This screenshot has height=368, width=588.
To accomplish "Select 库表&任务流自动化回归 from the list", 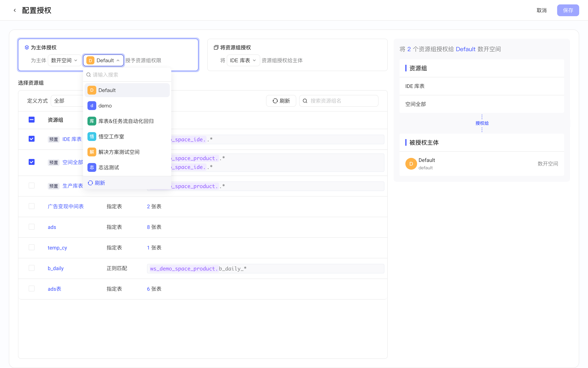I will tap(127, 121).
